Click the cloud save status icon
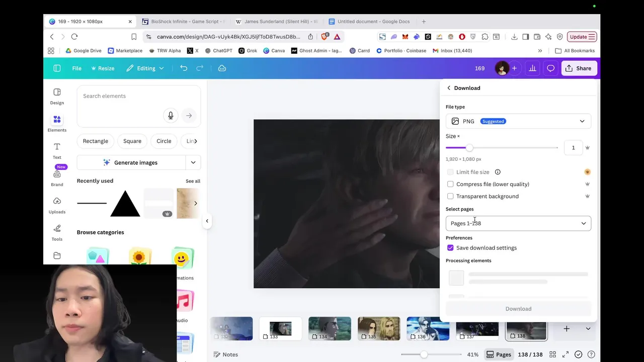The height and width of the screenshot is (362, 644). [x=222, y=68]
